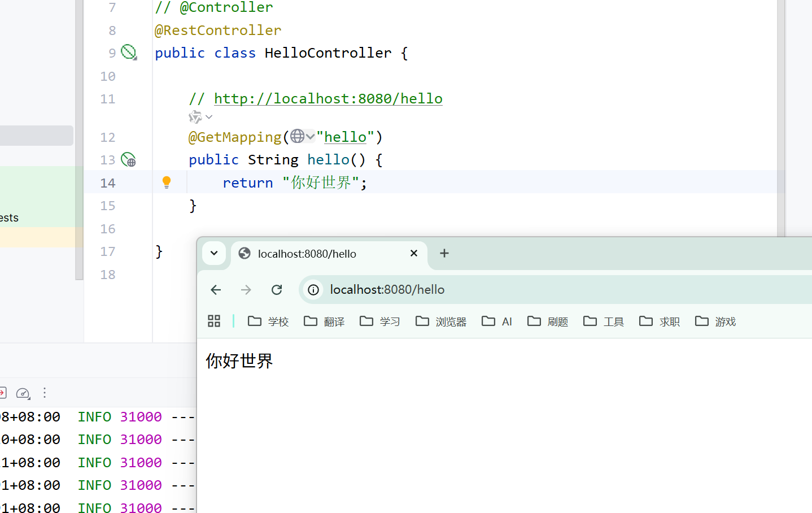Click the AI assistant icon above @GetMapping
The height and width of the screenshot is (513, 812).
click(x=195, y=117)
